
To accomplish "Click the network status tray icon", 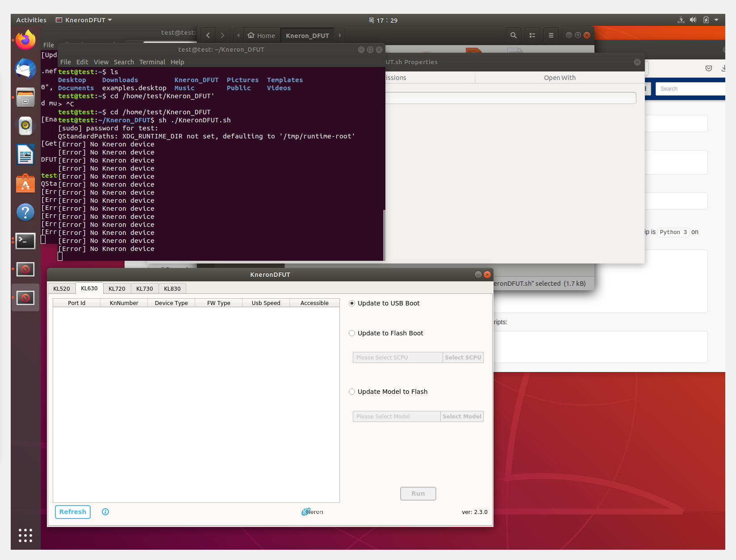I will [x=681, y=20].
